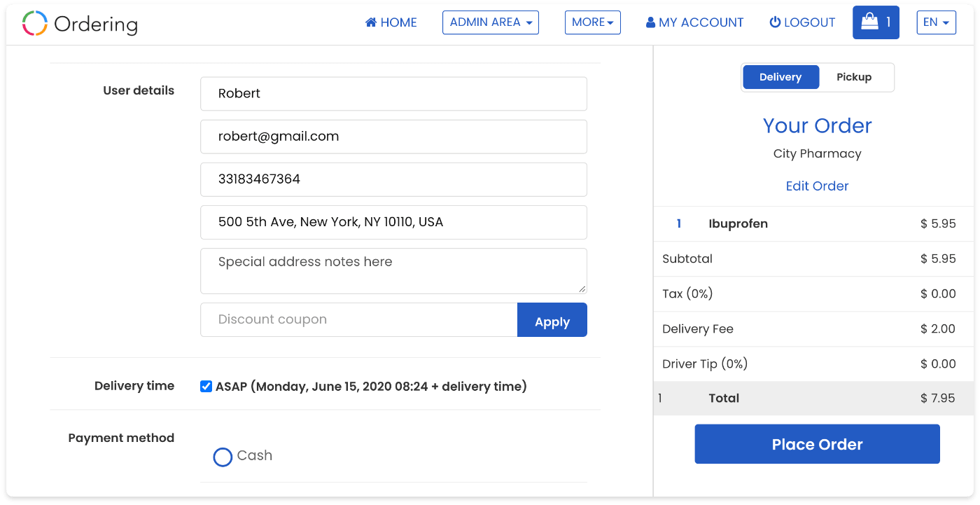This screenshot has height=505, width=980.
Task: Click the LOGOUT power icon link
Action: point(802,22)
